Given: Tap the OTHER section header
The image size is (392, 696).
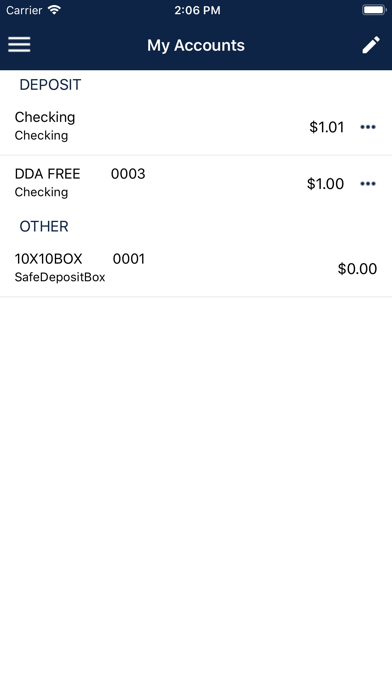Looking at the screenshot, I should [x=44, y=226].
